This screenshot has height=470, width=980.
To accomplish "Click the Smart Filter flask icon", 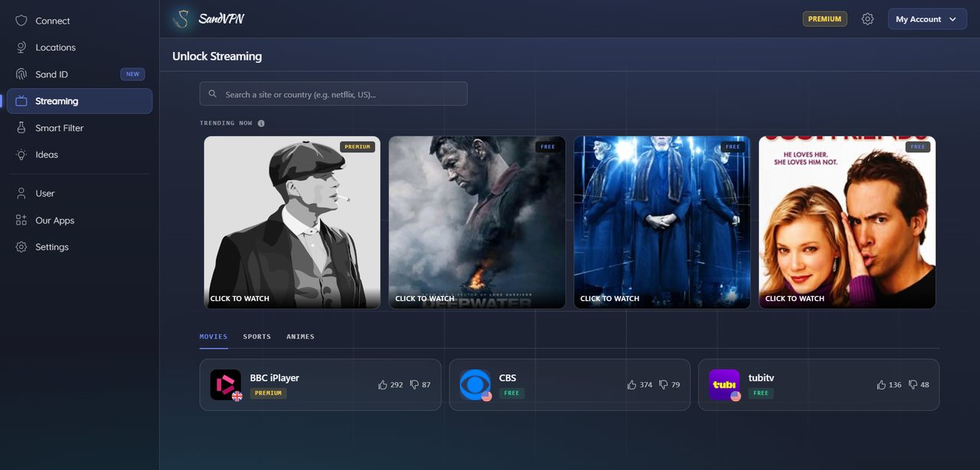I will [x=21, y=128].
